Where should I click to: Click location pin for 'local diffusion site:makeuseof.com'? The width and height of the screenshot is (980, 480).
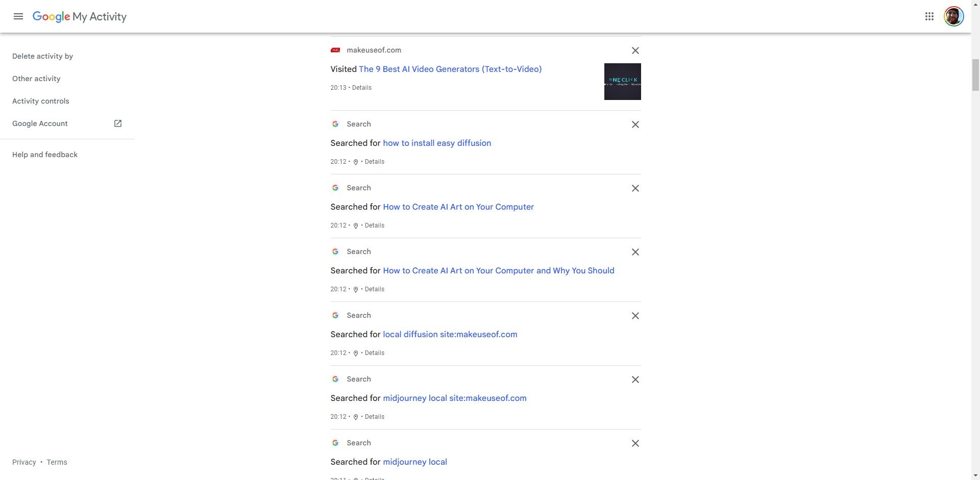(x=356, y=353)
